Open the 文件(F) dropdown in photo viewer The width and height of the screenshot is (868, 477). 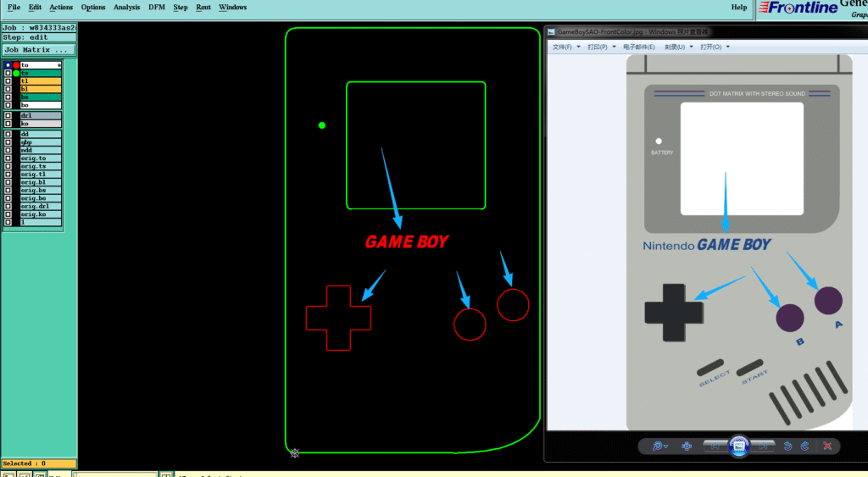(x=562, y=47)
